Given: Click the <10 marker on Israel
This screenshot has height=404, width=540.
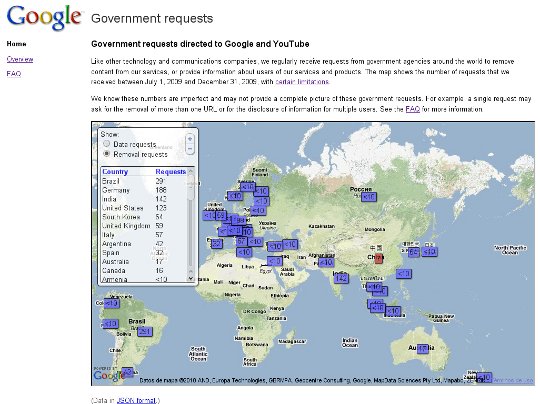Looking at the screenshot, I should (275, 261).
